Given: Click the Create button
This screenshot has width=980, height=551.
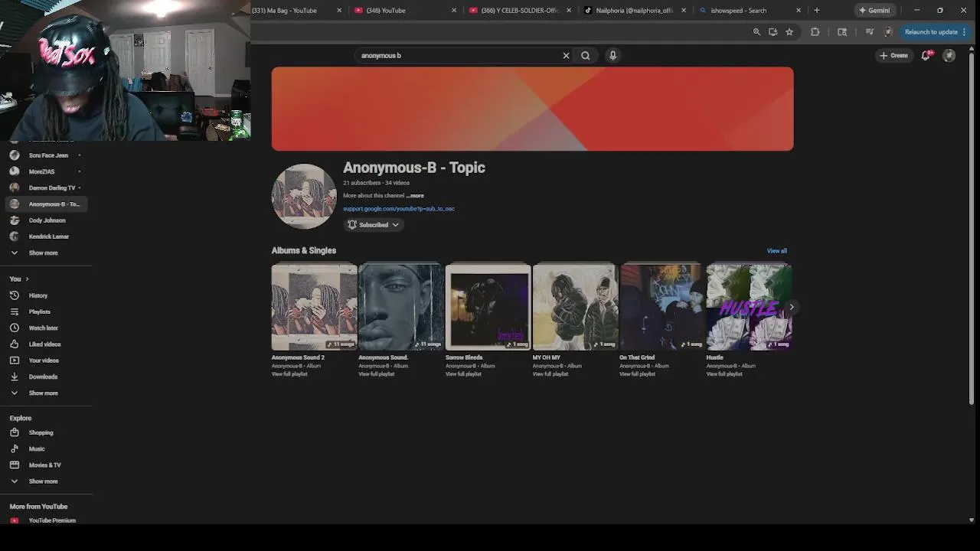Looking at the screenshot, I should point(893,55).
